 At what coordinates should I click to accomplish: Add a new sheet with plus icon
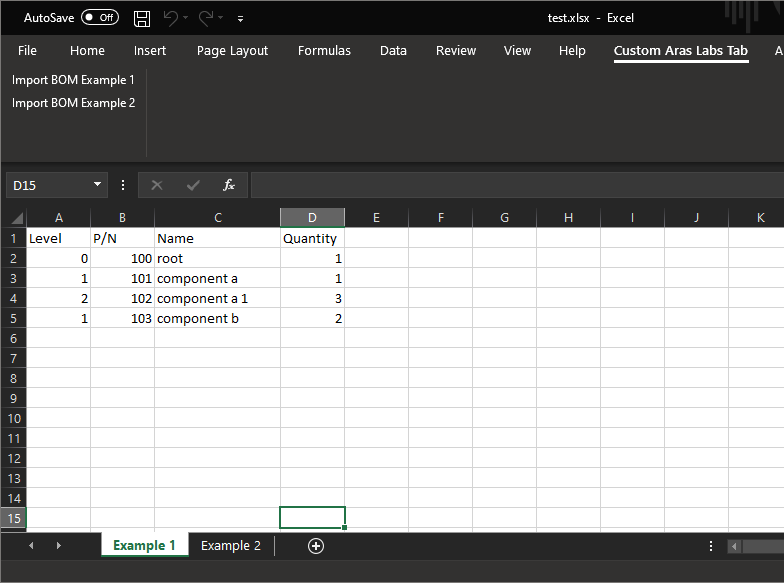[316, 546]
